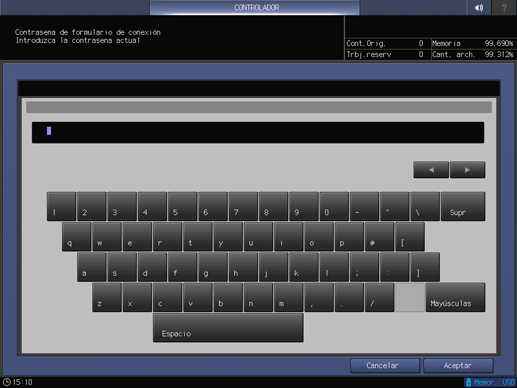
Task: Toggle Mayúsculas shift key
Action: click(455, 298)
